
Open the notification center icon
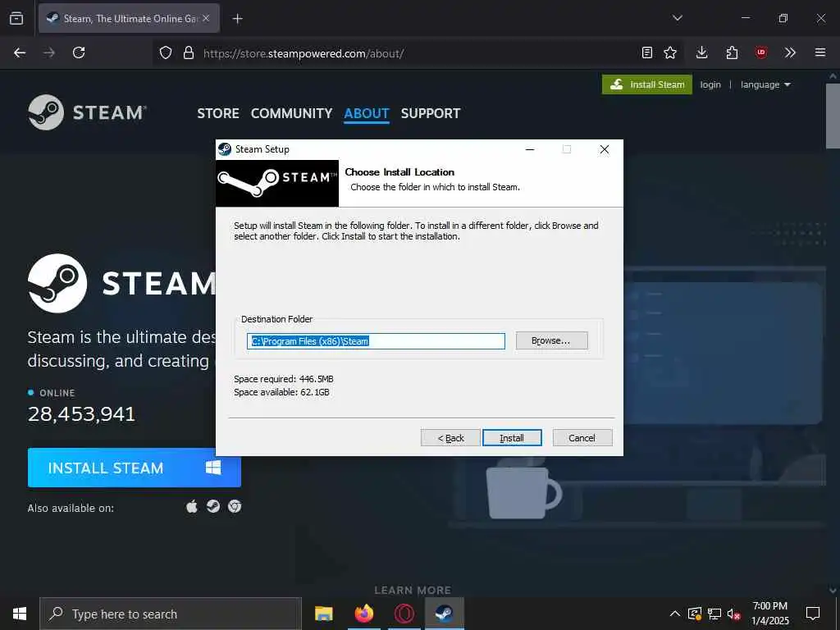pos(813,614)
